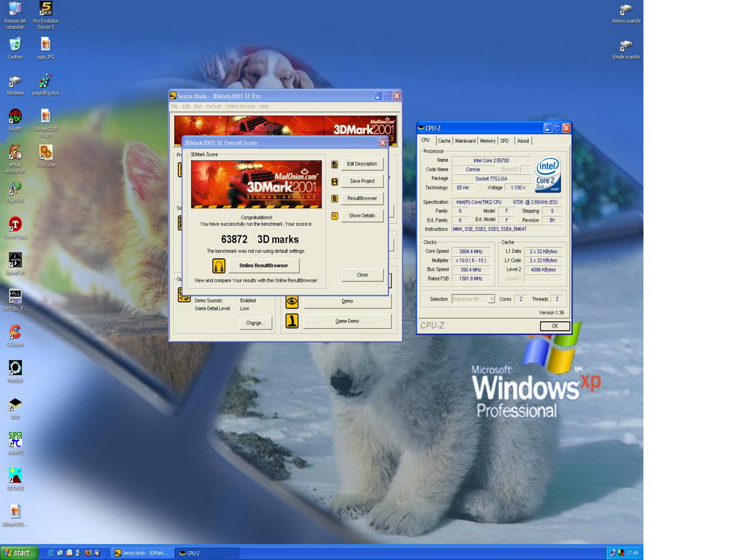Click the Online ResultBrowser button
The image size is (747, 560).
(x=264, y=265)
